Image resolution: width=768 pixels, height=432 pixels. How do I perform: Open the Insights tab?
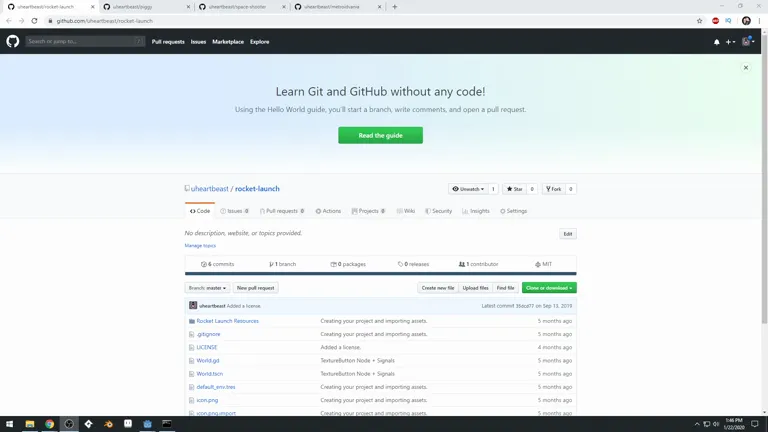tap(476, 211)
